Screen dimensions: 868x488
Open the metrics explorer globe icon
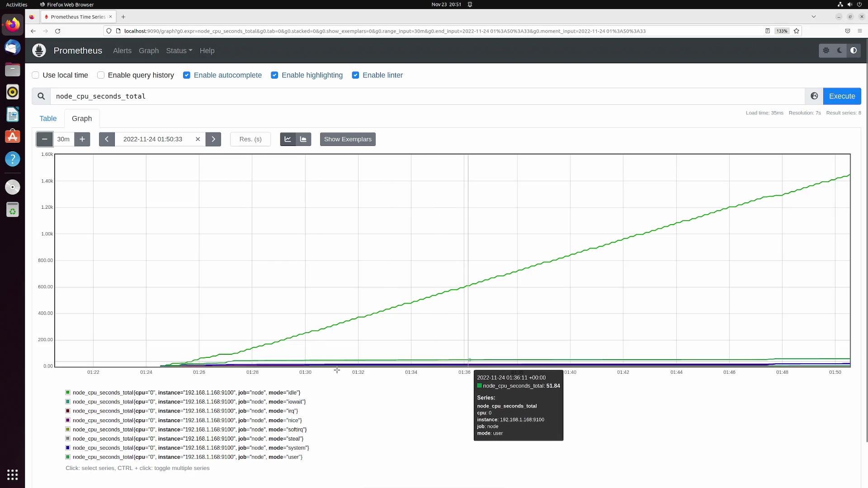click(x=814, y=96)
